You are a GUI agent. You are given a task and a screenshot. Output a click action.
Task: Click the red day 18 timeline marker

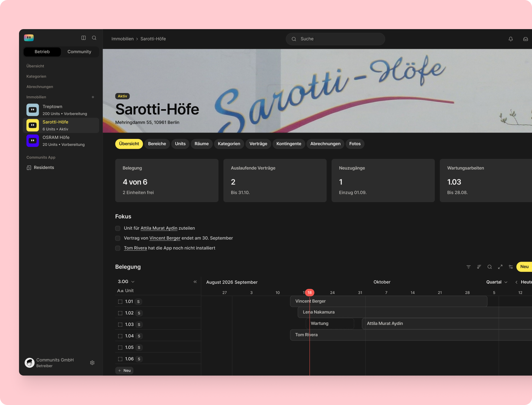coord(310,293)
